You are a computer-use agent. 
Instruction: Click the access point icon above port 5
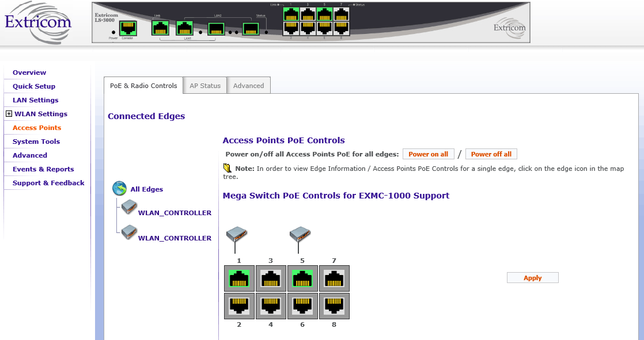[x=300, y=235]
